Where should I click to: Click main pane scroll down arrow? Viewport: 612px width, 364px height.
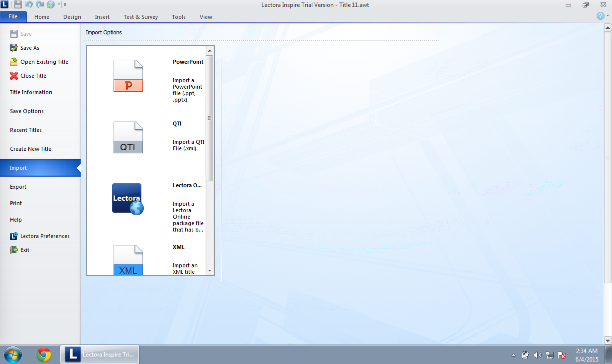click(608, 340)
